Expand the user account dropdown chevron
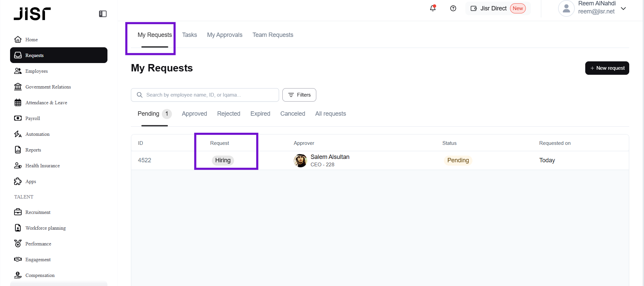Image resolution: width=644 pixels, height=286 pixels. (623, 8)
